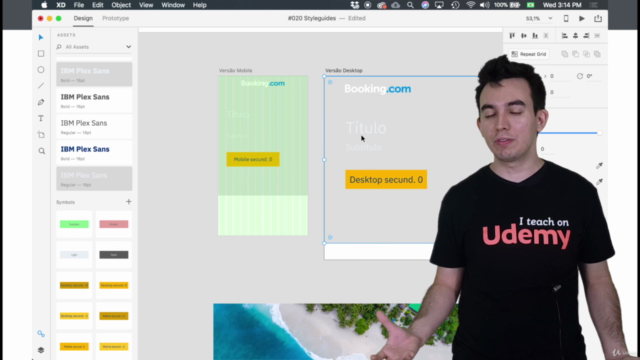Start desktop preview with play icon

tap(582, 18)
